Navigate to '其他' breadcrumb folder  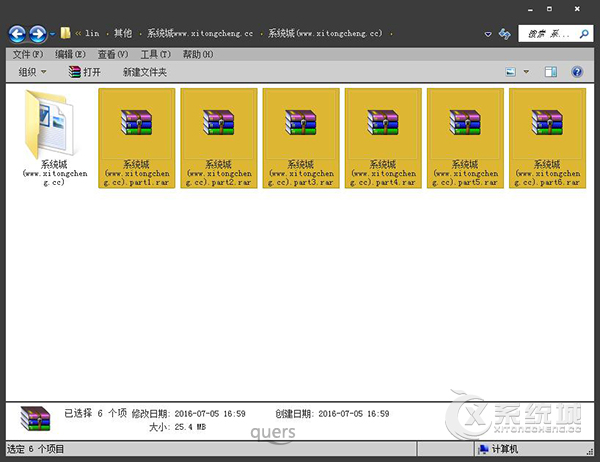coord(123,33)
